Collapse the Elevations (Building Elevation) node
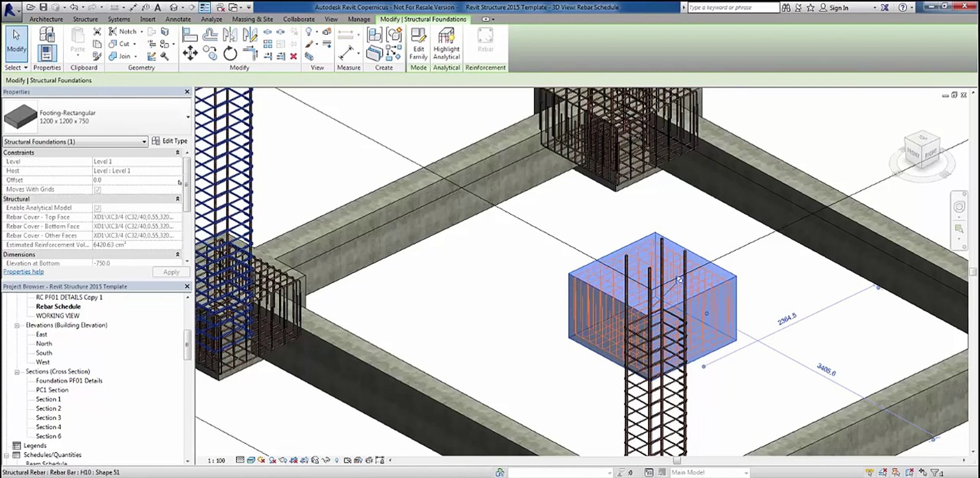Image resolution: width=980 pixels, height=478 pixels. point(17,325)
